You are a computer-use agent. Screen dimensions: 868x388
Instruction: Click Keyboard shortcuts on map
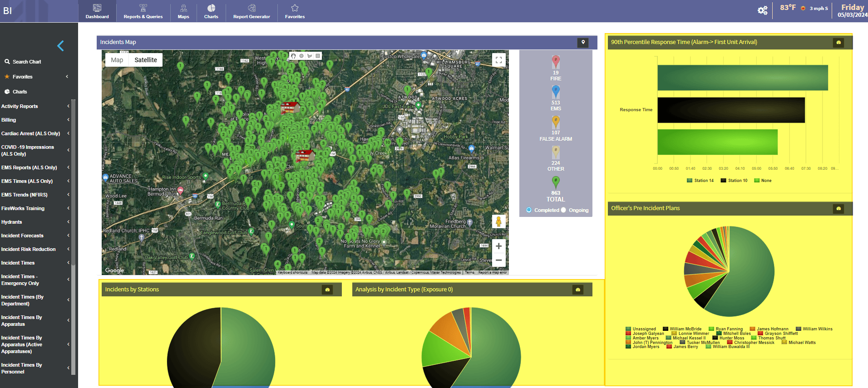pos(292,273)
